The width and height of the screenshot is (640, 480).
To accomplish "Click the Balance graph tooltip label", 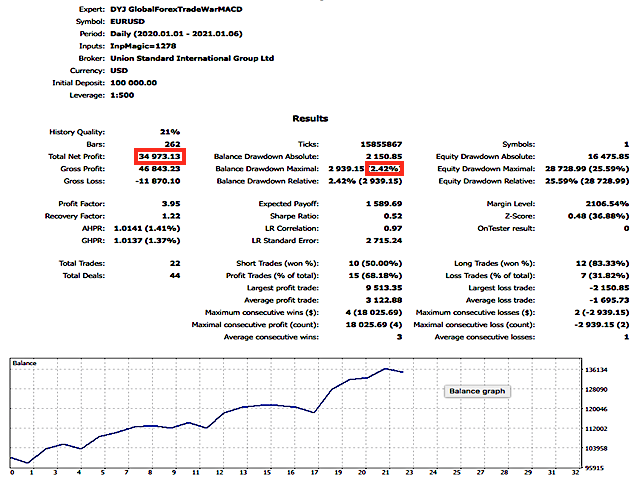I will pyautogui.click(x=477, y=391).
